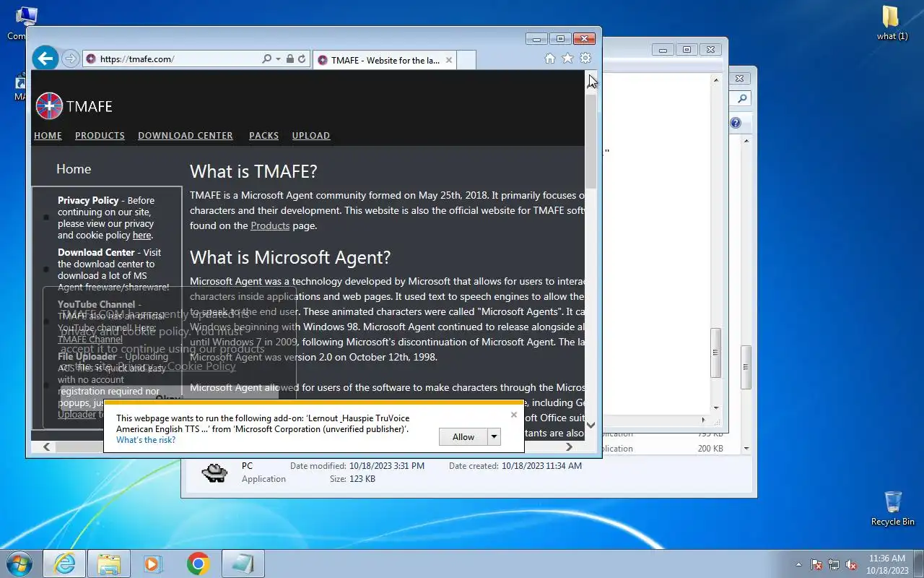Open the Tools gear icon in Internet Explorer
The height and width of the screenshot is (578, 924).
[585, 59]
